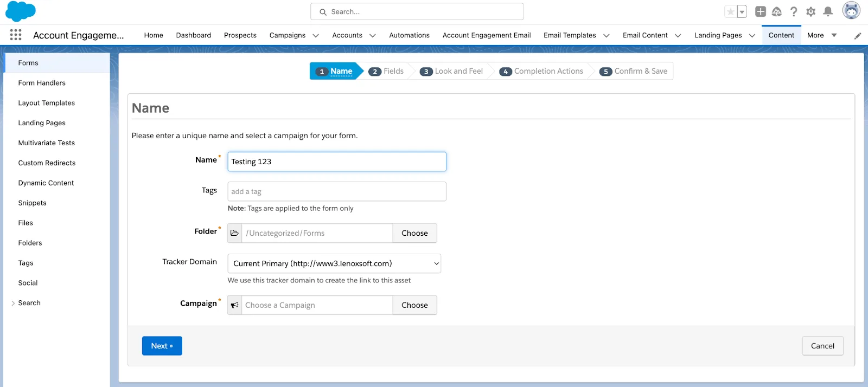Click the pencil edit navigation icon
Image resolution: width=868 pixels, height=387 pixels.
tap(858, 36)
